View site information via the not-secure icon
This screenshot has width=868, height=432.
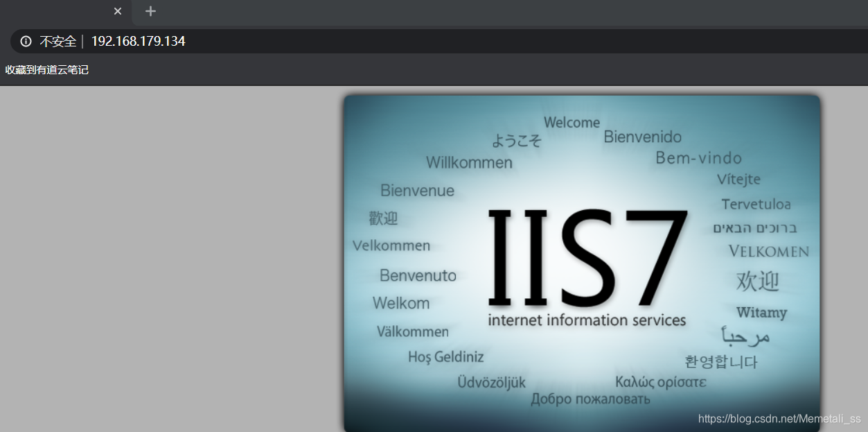[26, 42]
